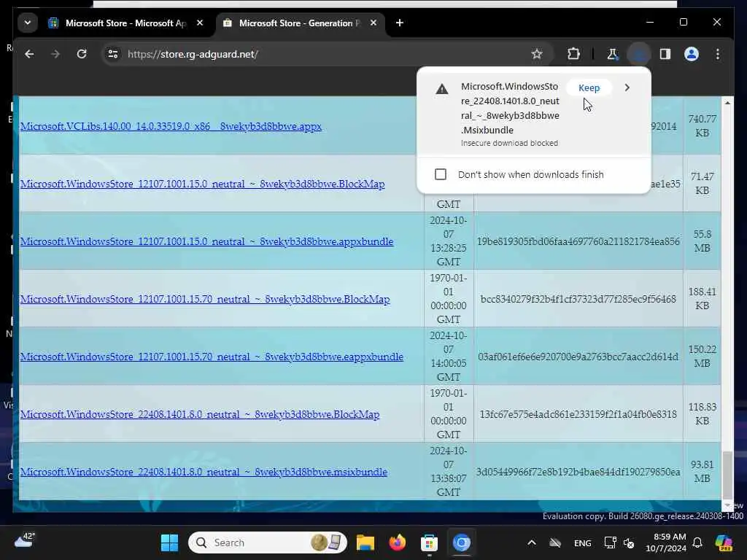Download WindowsStore 12107.1001.15.70 eappxbundle link
The width and height of the screenshot is (747, 560).
(x=212, y=357)
